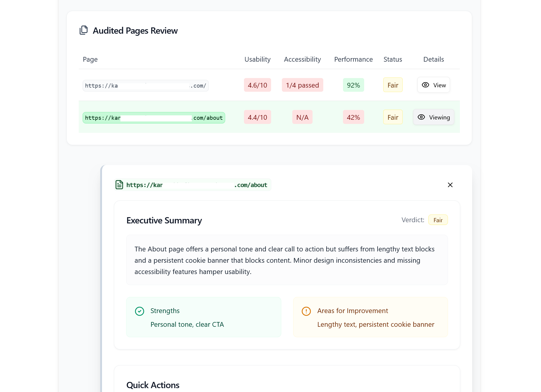Image resolution: width=541 pixels, height=392 pixels.
Task: Expand the Quick Actions section
Action: [x=153, y=385]
